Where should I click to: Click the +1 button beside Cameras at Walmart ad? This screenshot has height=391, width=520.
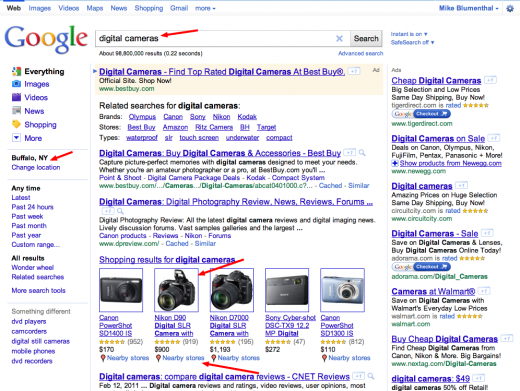484,291
